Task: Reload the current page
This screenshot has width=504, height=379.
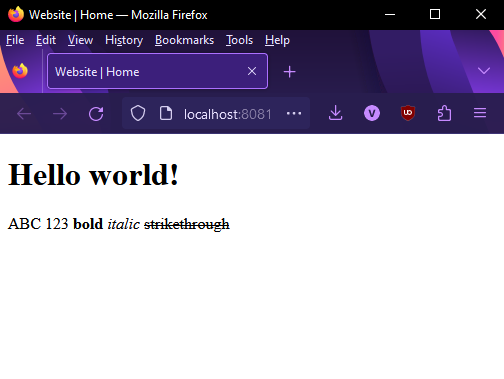Action: 96,114
